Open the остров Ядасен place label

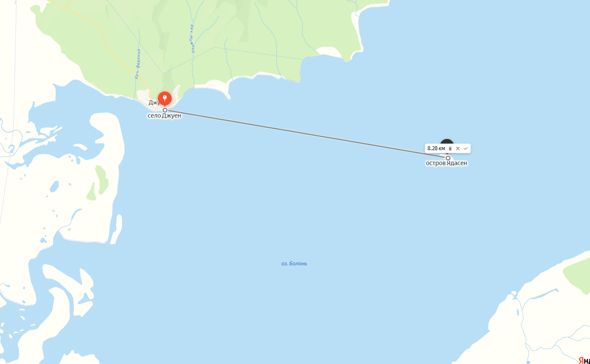click(x=446, y=163)
